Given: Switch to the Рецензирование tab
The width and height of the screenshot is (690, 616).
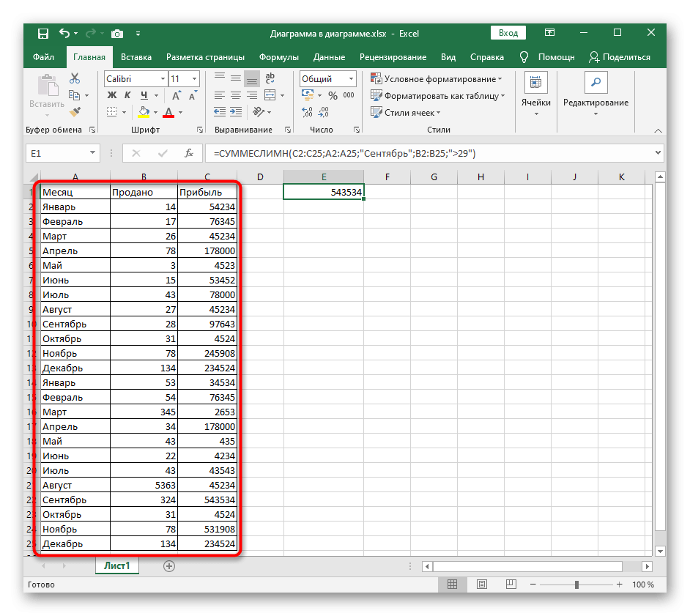Looking at the screenshot, I should pos(393,57).
